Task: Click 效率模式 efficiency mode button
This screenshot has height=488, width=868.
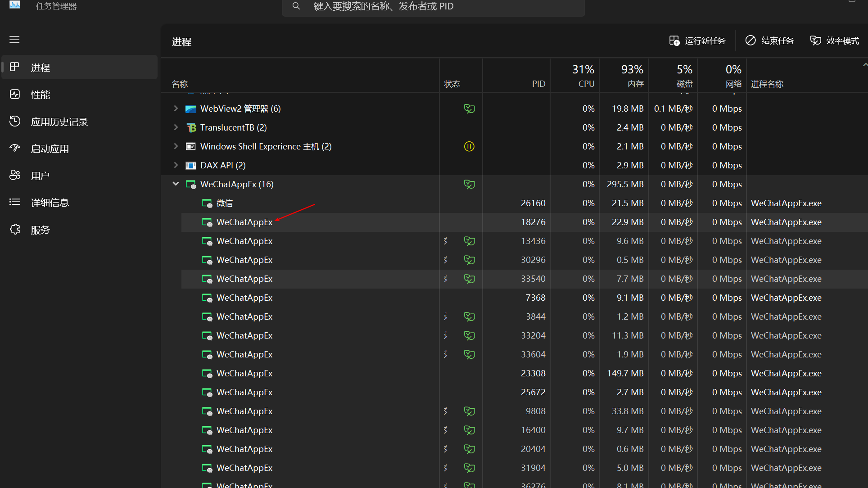Action: pyautogui.click(x=835, y=41)
